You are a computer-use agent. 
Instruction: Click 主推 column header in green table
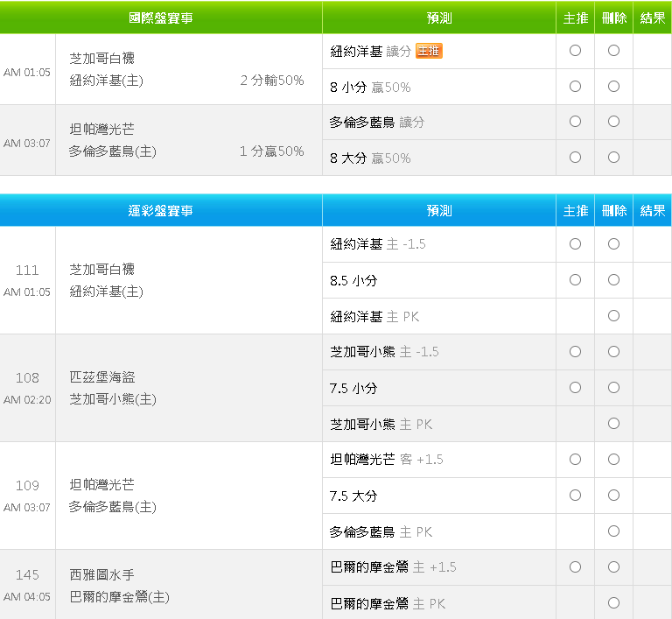[x=576, y=18]
